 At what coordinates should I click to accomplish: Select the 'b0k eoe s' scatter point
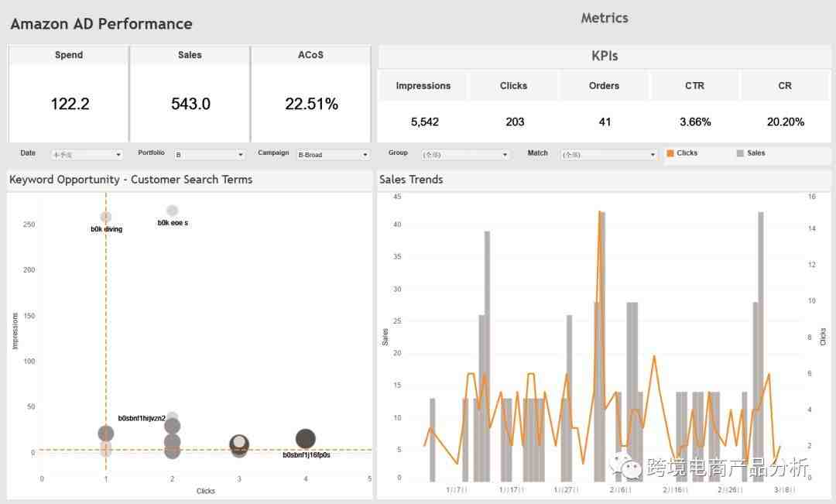(x=172, y=211)
